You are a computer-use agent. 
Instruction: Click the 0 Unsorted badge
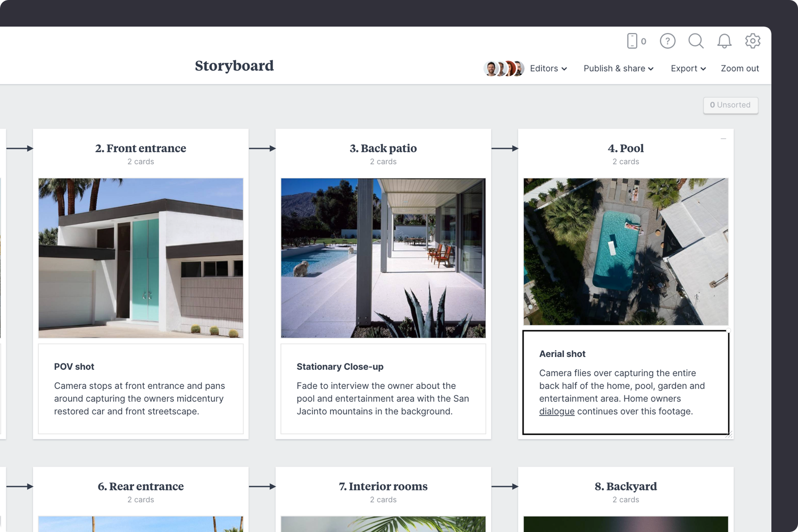(x=730, y=105)
